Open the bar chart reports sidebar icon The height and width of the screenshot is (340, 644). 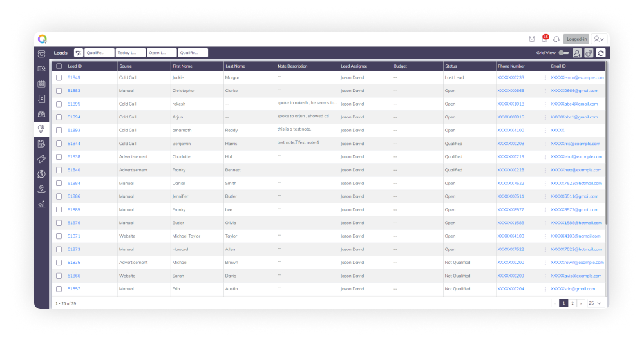42,204
